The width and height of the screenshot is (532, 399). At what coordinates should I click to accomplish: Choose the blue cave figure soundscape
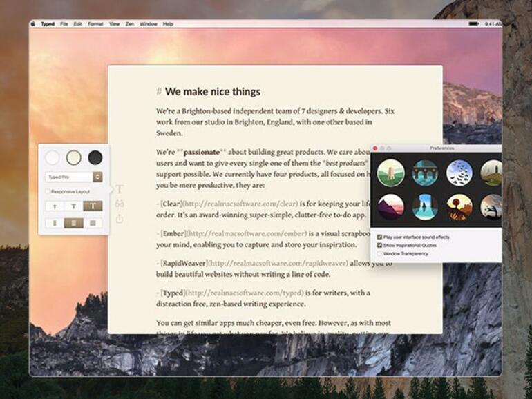(x=425, y=207)
